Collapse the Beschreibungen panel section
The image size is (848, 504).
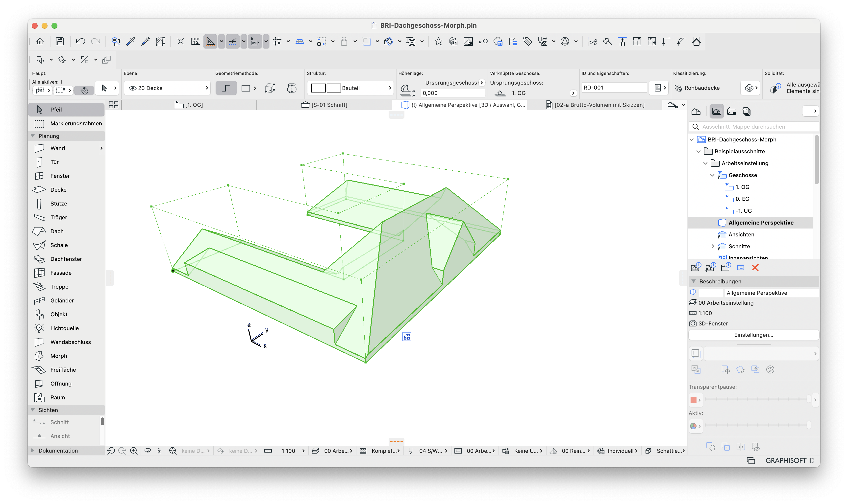pyautogui.click(x=694, y=281)
